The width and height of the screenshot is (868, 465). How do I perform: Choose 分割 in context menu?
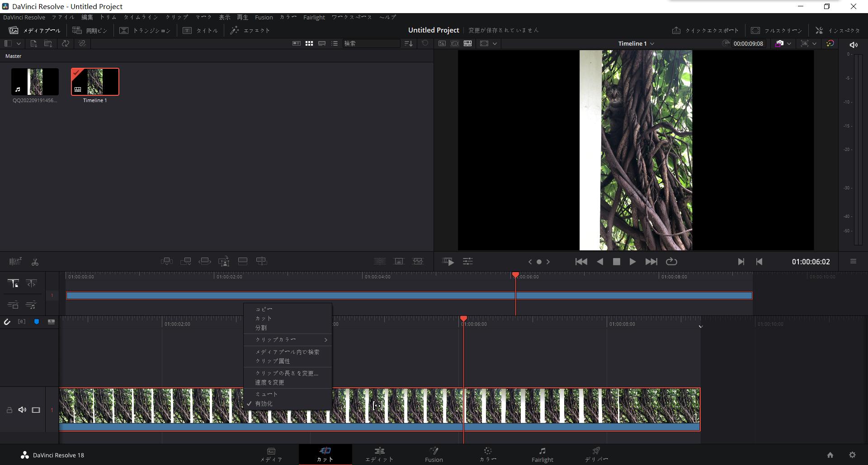click(288, 328)
